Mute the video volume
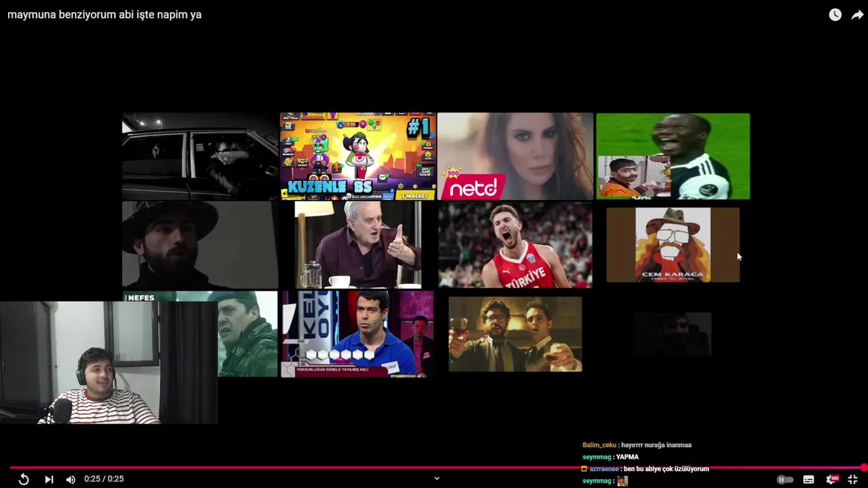Viewport: 868px width, 488px height. coord(71,479)
